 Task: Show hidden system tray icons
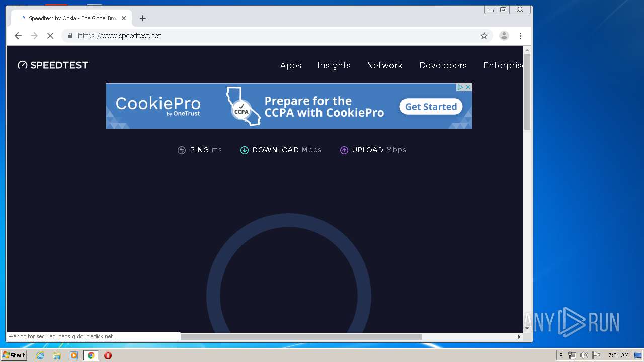pyautogui.click(x=561, y=355)
